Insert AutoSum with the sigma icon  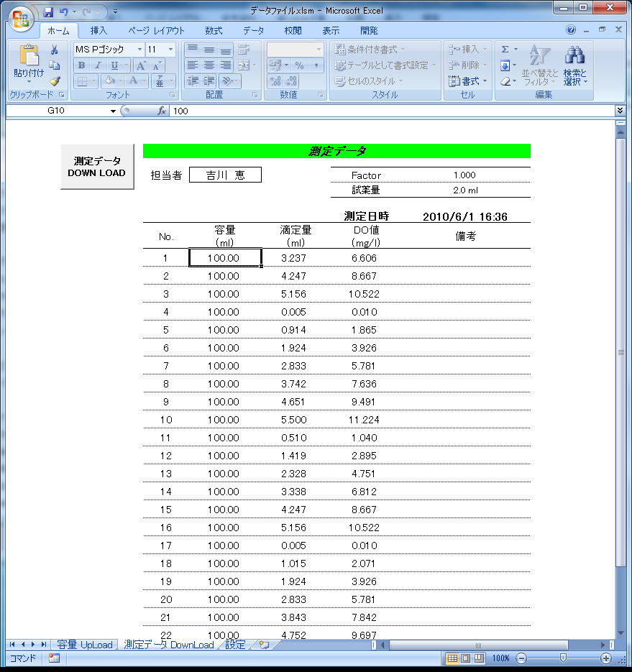point(505,50)
